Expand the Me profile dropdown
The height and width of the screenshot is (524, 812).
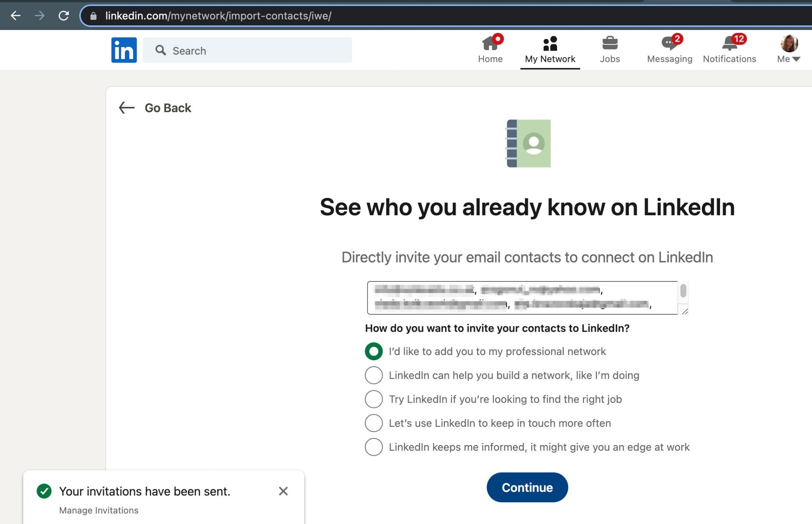(x=789, y=59)
